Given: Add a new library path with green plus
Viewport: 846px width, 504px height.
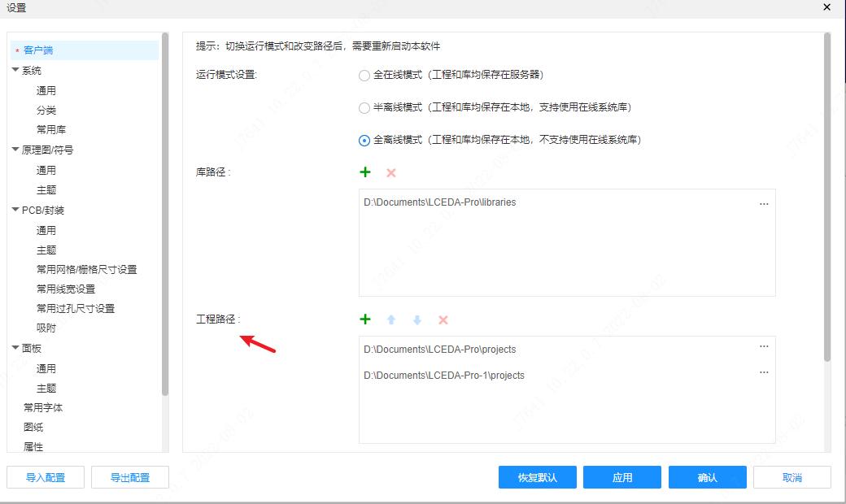Looking at the screenshot, I should tap(365, 172).
